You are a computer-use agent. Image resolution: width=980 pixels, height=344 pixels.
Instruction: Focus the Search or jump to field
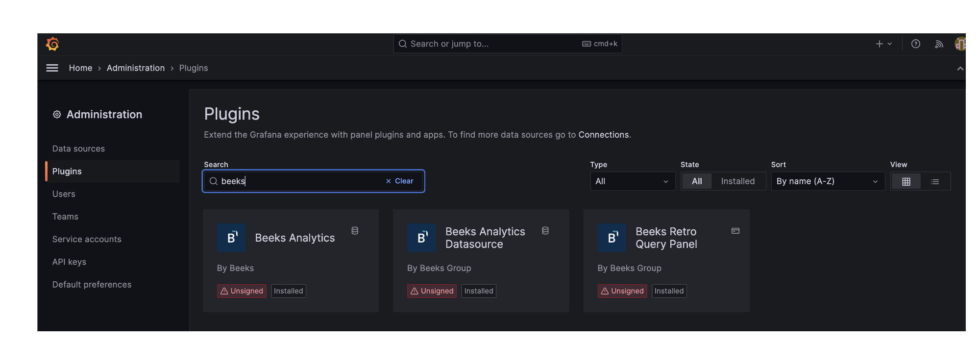(x=508, y=44)
